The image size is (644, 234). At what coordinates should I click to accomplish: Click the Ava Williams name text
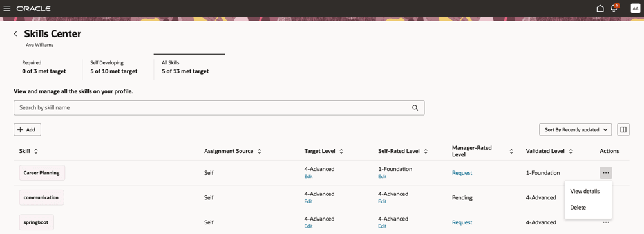pyautogui.click(x=39, y=45)
